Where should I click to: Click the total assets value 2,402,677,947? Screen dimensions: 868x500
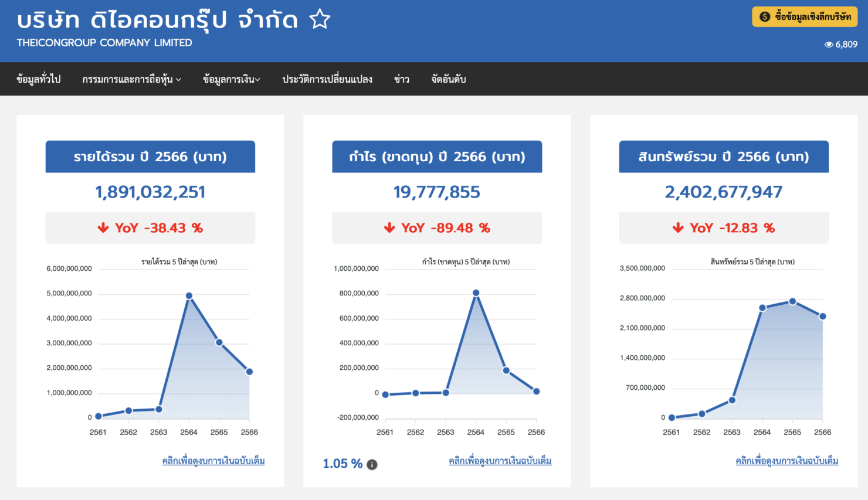(724, 192)
